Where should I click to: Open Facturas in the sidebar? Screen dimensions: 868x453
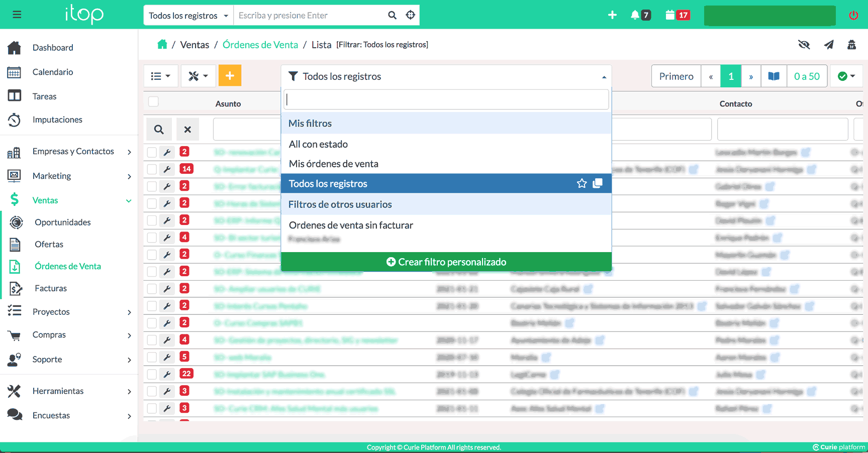(x=50, y=288)
